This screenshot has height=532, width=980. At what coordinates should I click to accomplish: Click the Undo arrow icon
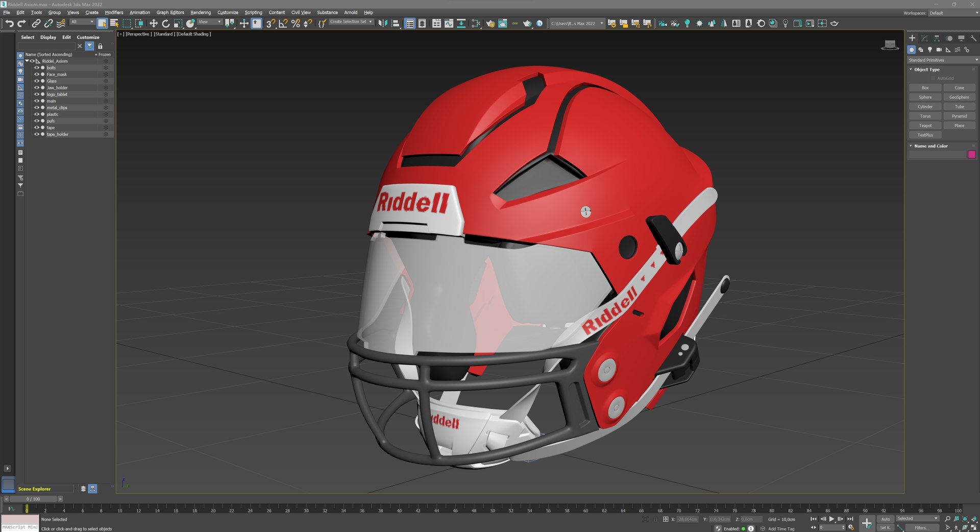(x=9, y=23)
